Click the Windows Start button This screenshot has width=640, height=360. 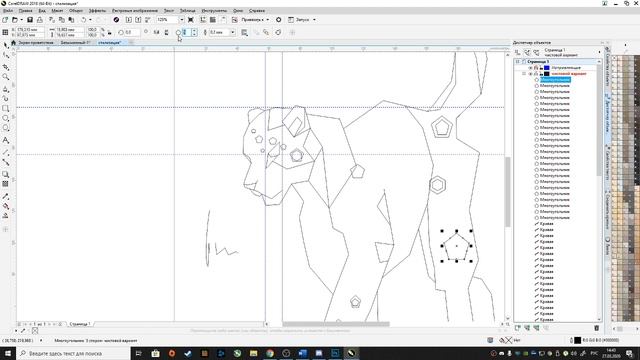tap(8, 353)
